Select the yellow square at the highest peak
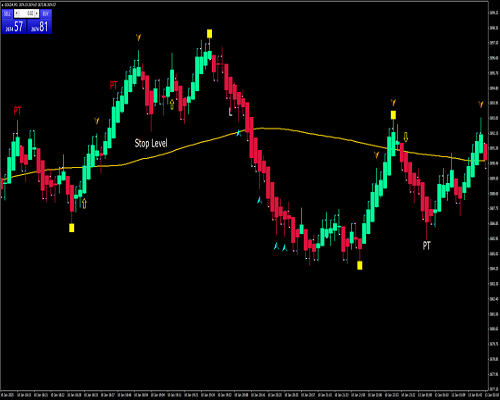The image size is (500, 400). coord(209,33)
